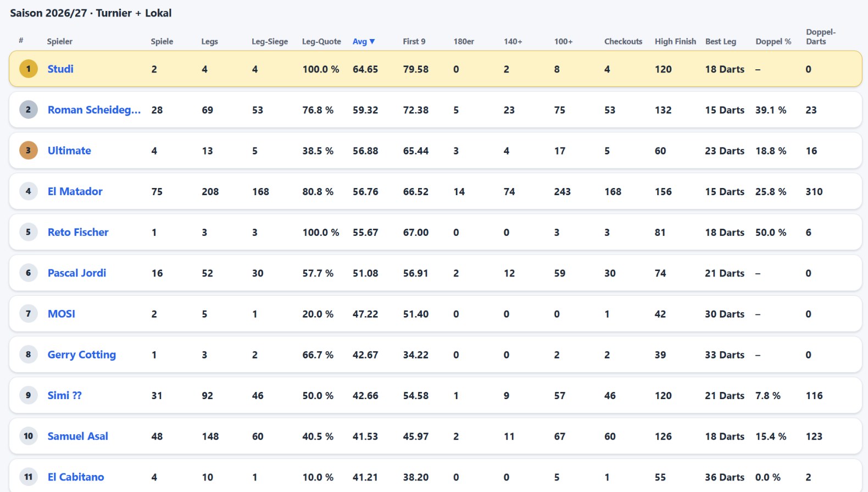This screenshot has width=868, height=492.
Task: Select Reto Fischer player link
Action: [x=78, y=232]
